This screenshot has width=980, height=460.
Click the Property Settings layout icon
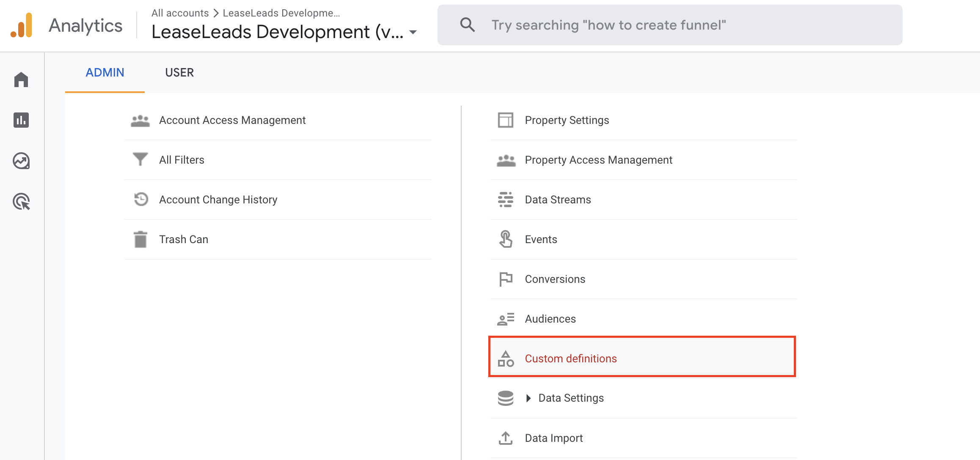click(506, 120)
